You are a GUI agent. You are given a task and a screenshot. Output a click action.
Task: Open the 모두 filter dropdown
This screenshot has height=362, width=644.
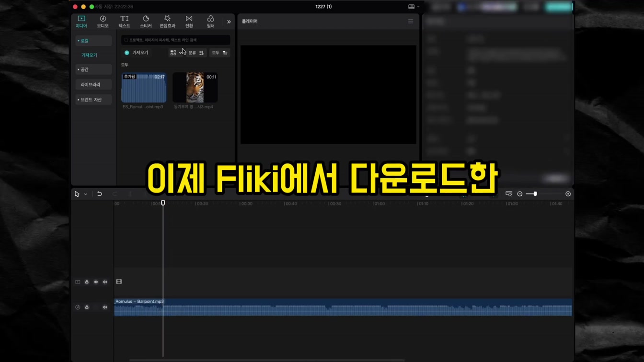220,53
